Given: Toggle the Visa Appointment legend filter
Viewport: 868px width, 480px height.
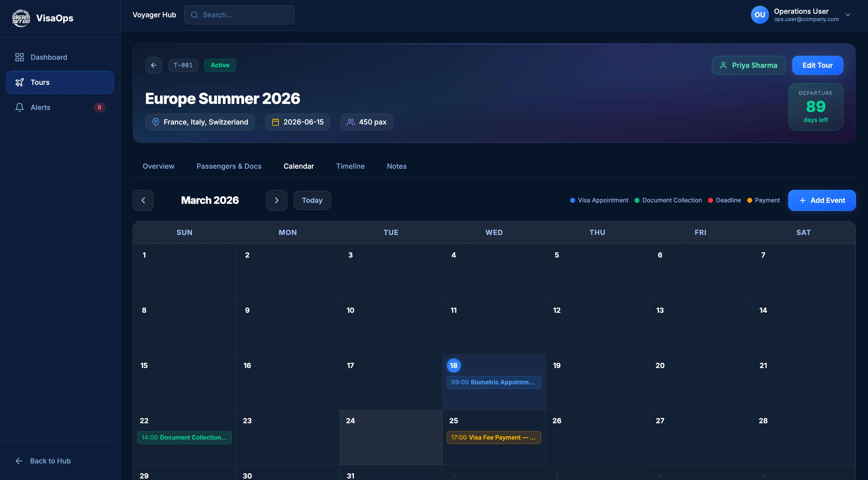Looking at the screenshot, I should (x=603, y=200).
